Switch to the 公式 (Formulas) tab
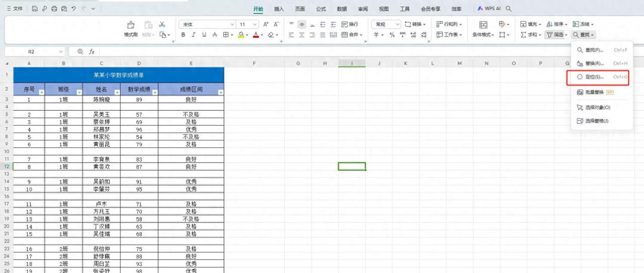The width and height of the screenshot is (644, 273). [321, 9]
